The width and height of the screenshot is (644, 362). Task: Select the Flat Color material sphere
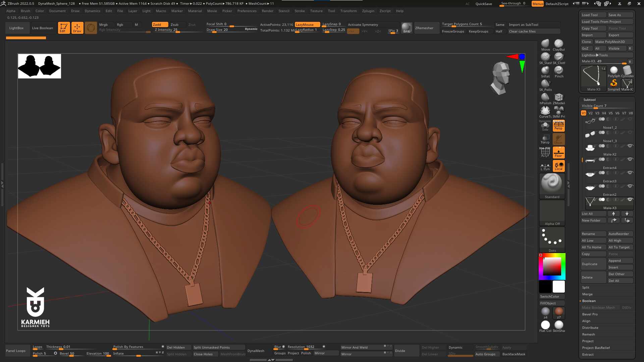click(545, 326)
